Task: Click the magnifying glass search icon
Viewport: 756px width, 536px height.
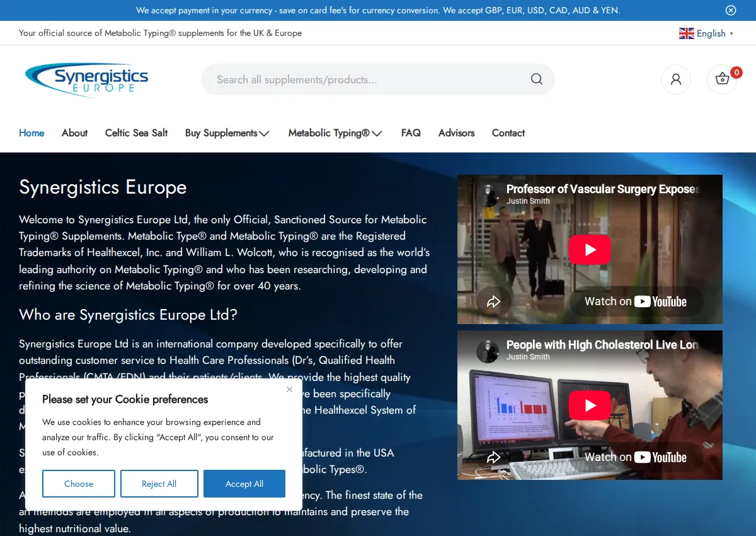Action: pos(537,79)
